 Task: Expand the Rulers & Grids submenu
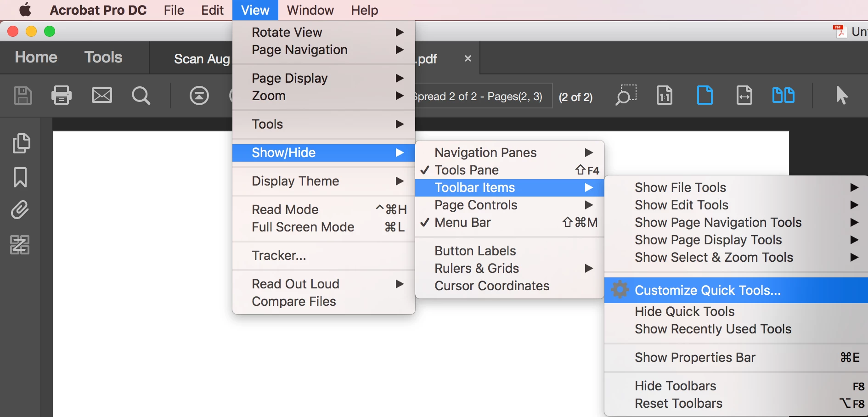click(x=509, y=268)
